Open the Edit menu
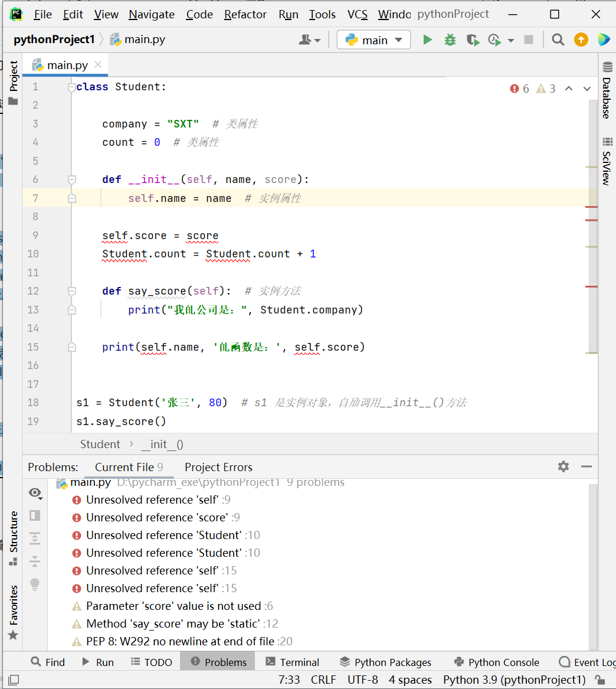 point(73,15)
